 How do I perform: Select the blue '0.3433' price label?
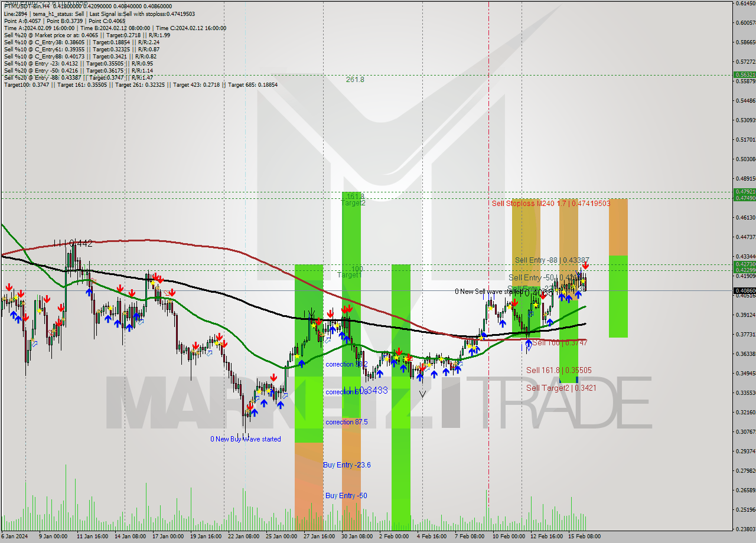coord(373,390)
